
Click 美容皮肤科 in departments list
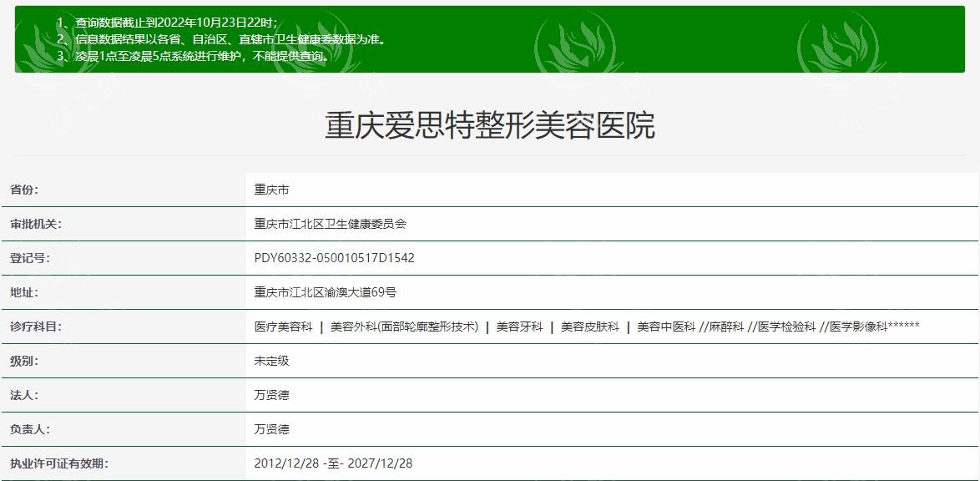[590, 327]
